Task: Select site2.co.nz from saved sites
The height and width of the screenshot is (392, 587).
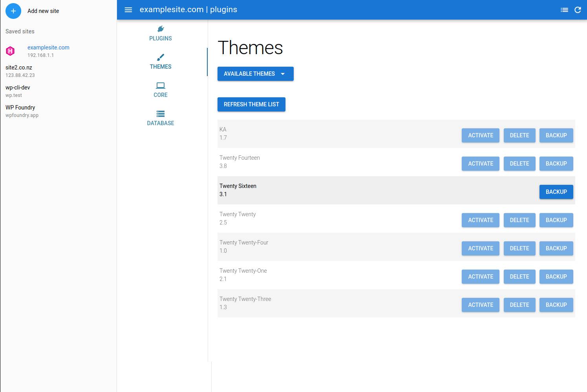Action: pos(18,67)
